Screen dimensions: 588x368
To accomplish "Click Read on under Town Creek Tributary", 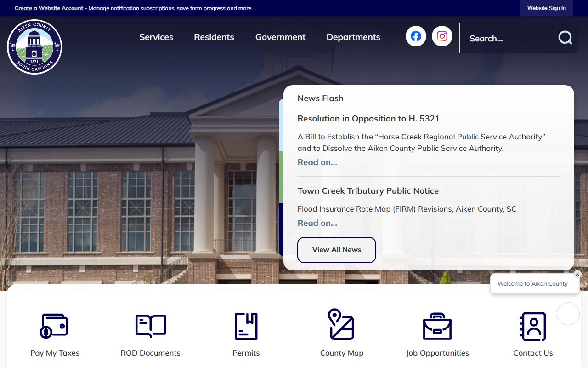I will click(317, 223).
